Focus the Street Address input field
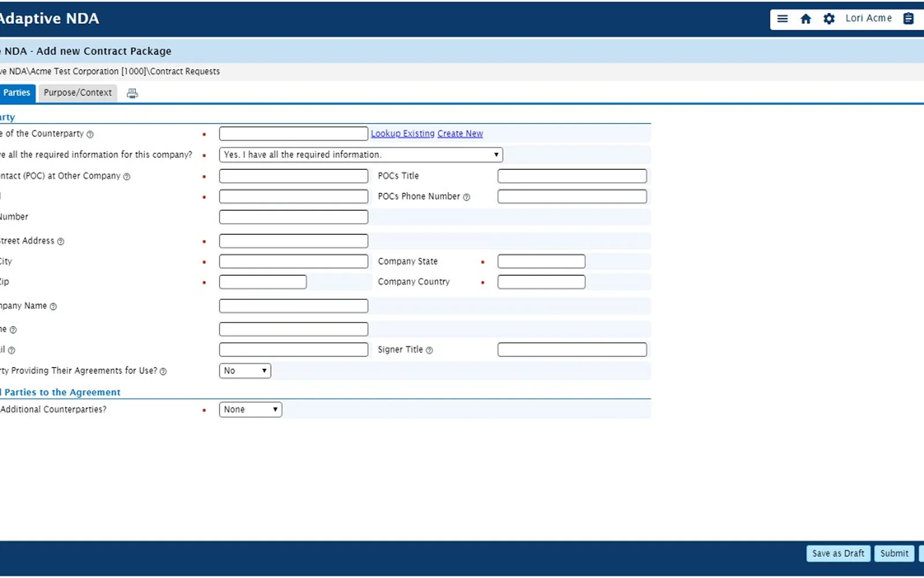924x578 pixels. pyautogui.click(x=293, y=240)
